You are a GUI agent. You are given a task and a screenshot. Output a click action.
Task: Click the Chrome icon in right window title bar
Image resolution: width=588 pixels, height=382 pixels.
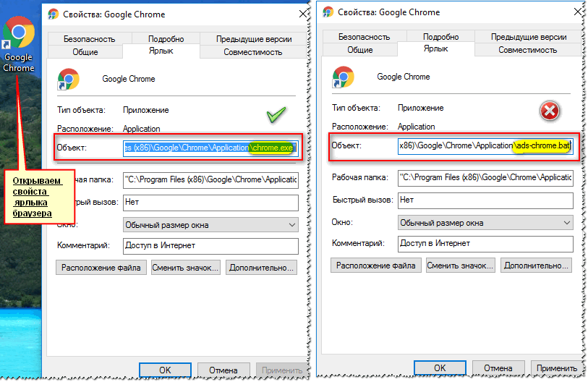[x=328, y=12]
